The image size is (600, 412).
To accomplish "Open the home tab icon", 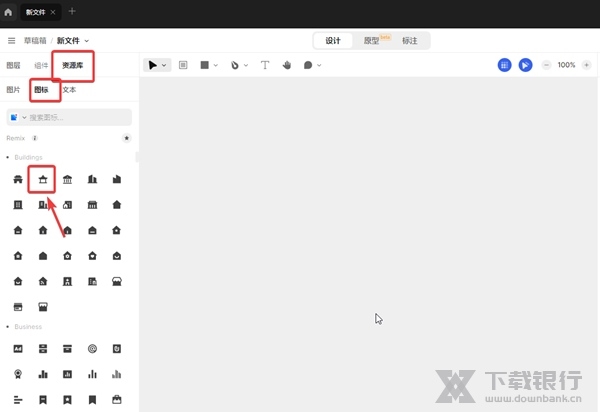I will click(x=9, y=12).
